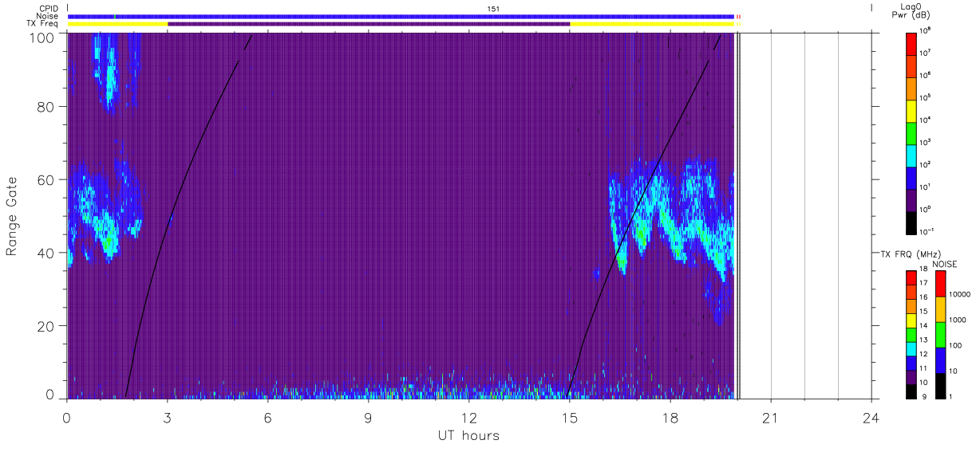Click the 'UT hours' x-axis title
980x452 pixels.
coord(468,435)
